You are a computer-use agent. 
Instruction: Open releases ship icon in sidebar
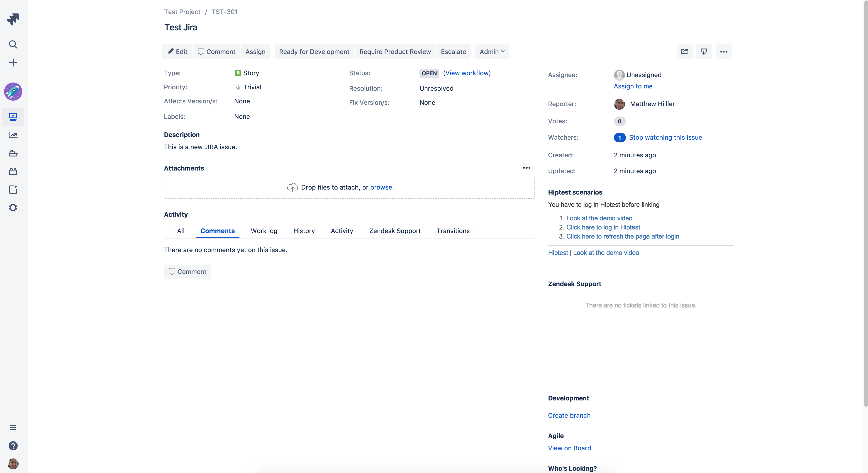tap(13, 153)
